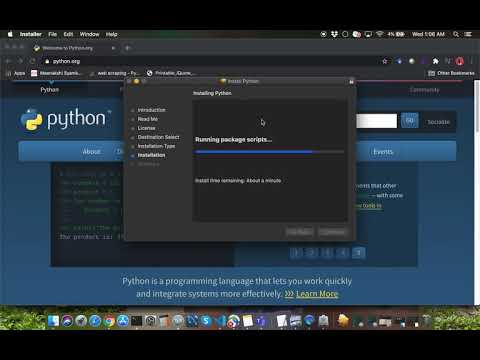The image size is (480, 360).
Task: Click the python.org search field
Action: [x=377, y=121]
